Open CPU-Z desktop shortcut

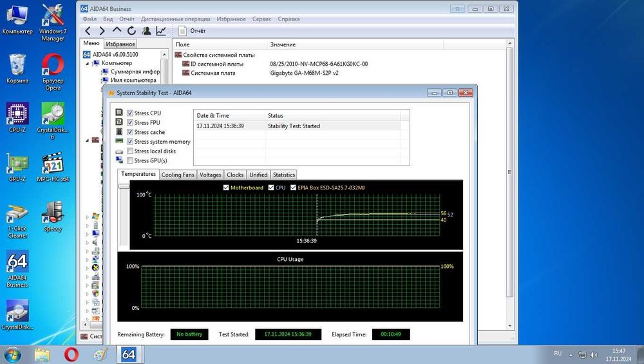click(x=17, y=118)
